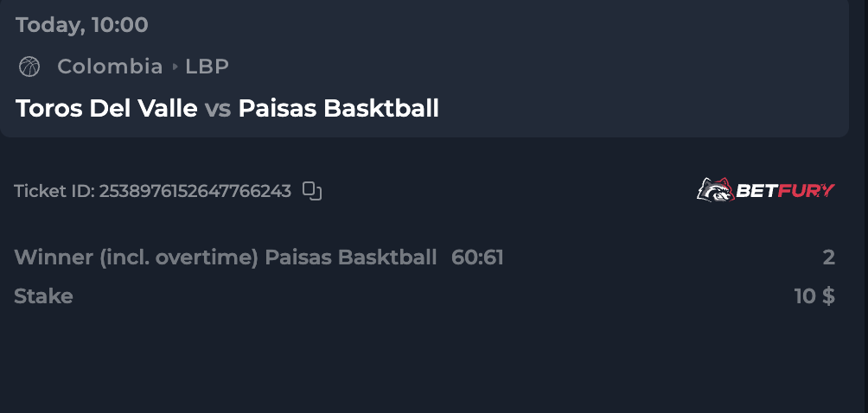Open the match event card
Viewport: 868px width, 413px height.
pos(424,68)
